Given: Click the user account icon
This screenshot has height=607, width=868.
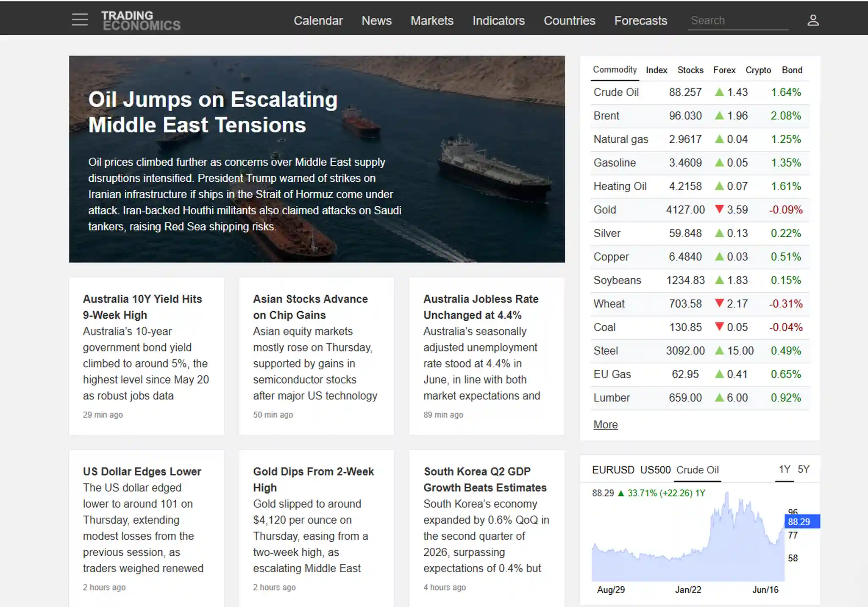Looking at the screenshot, I should point(813,20).
